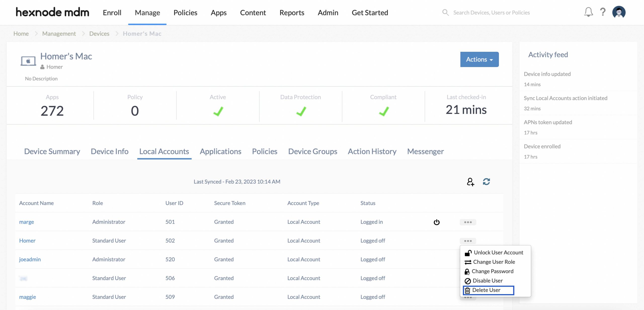The image size is (644, 310).
Task: Click the Apps count 272
Action: coord(52,111)
